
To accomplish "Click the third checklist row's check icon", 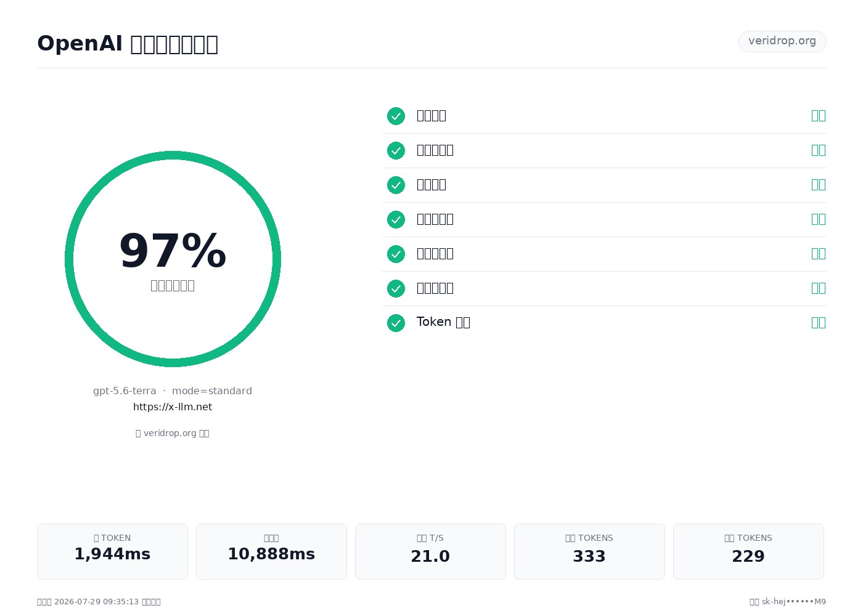I will point(396,185).
